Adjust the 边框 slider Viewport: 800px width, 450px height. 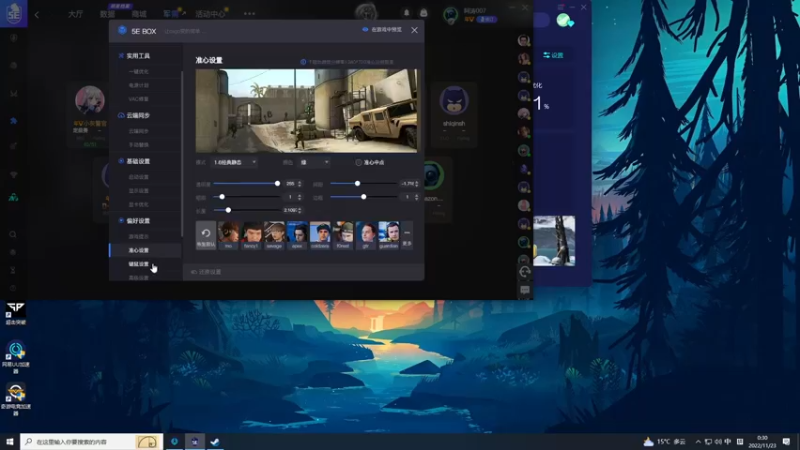coord(364,196)
